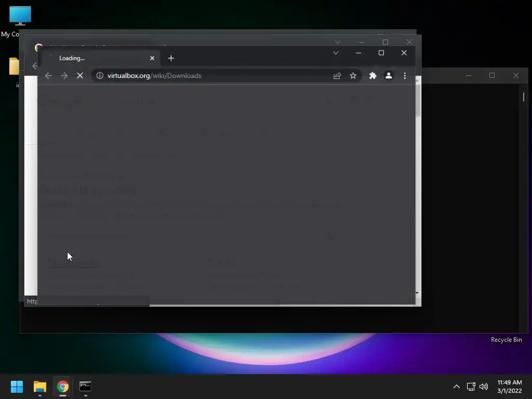532x399 pixels.
Task: Open network status tray icon
Action: (x=471, y=387)
